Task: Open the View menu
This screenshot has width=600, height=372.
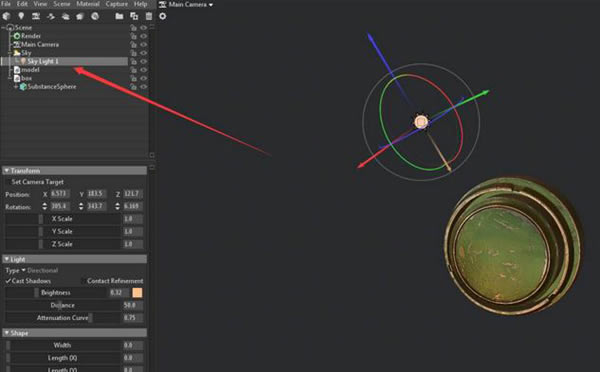Action: click(x=40, y=4)
